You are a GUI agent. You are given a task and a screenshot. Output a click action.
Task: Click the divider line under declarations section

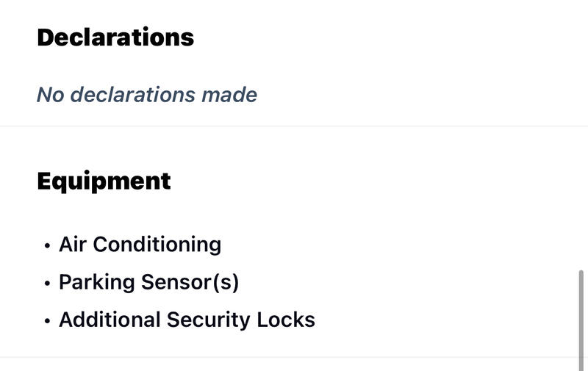click(294, 126)
